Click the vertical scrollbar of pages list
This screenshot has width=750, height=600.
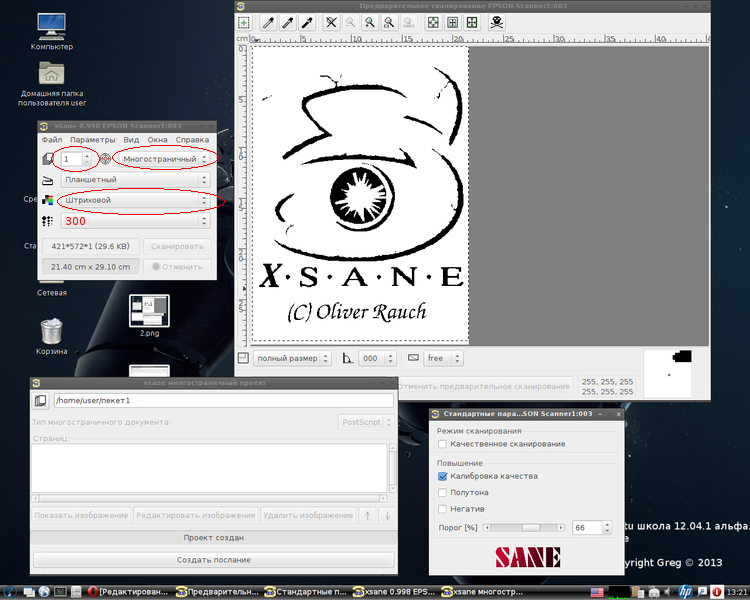392,468
